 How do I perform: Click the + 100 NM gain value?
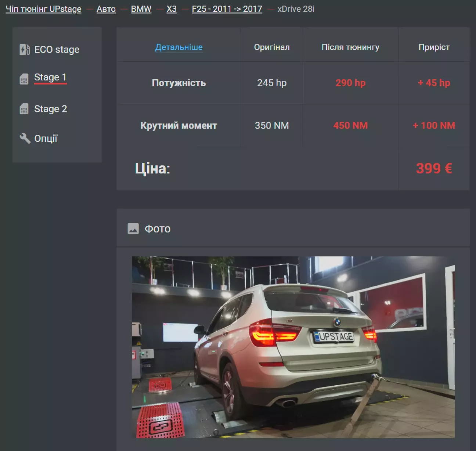pyautogui.click(x=434, y=125)
